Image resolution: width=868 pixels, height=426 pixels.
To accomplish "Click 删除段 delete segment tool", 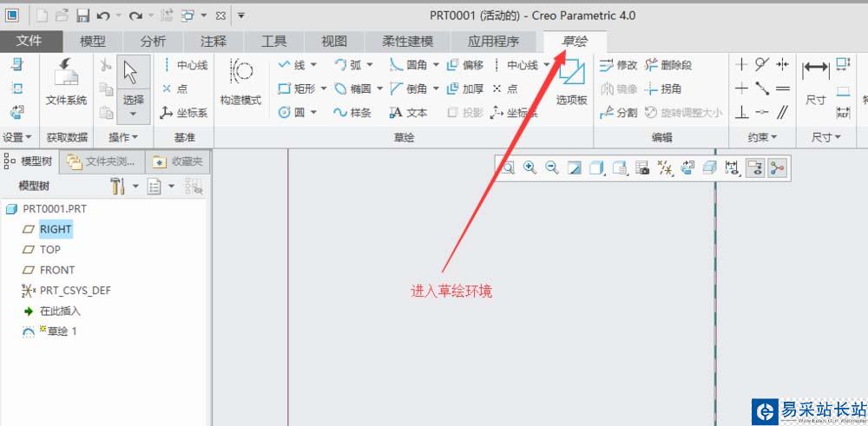I will point(668,65).
